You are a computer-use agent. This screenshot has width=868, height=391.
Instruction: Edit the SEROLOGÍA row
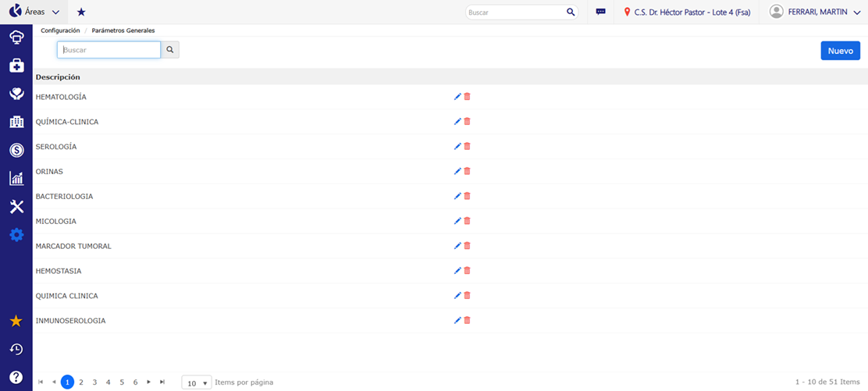[x=457, y=147]
